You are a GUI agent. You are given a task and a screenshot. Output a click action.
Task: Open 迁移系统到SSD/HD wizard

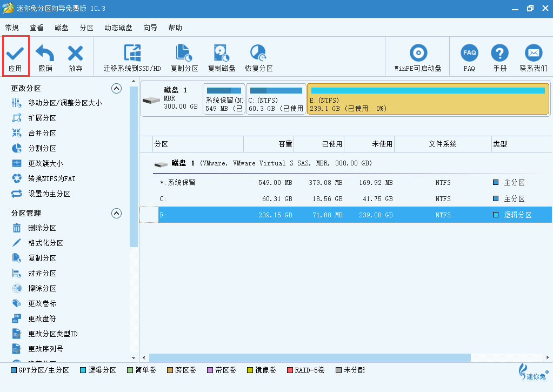(x=132, y=58)
